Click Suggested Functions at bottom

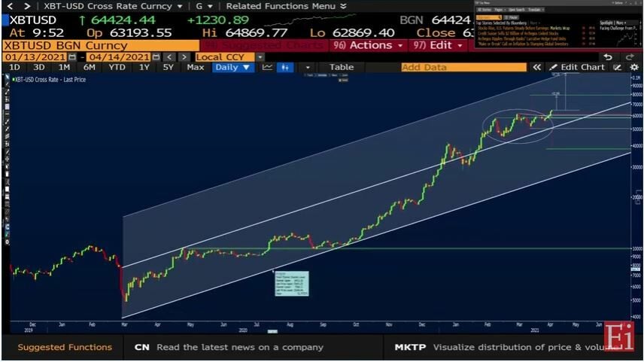[x=65, y=347]
